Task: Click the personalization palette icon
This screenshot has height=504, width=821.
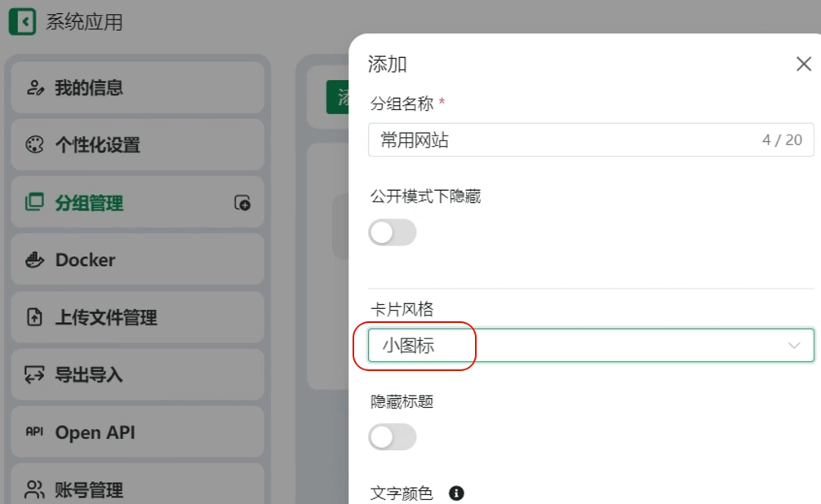Action: pyautogui.click(x=34, y=144)
